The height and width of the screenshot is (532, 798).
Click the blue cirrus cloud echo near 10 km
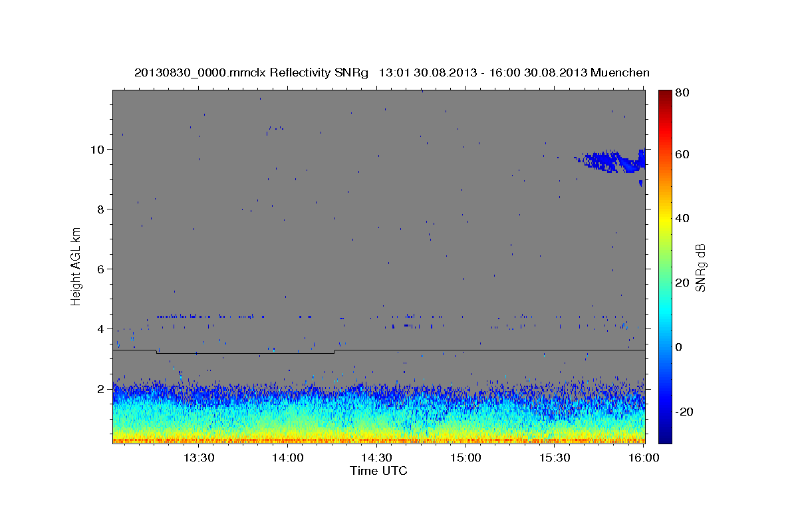pos(610,161)
